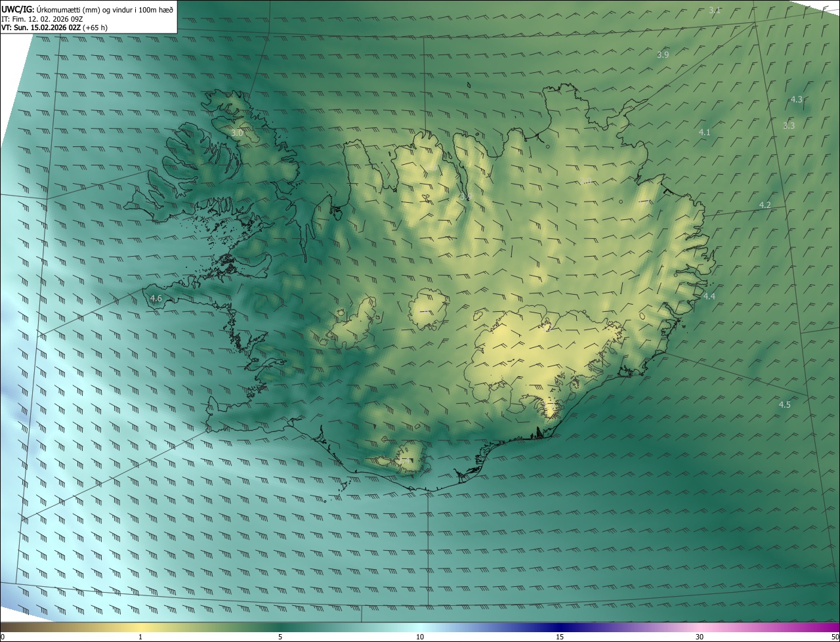
Task: Click the '3.1' map value label
Action: 715,10
